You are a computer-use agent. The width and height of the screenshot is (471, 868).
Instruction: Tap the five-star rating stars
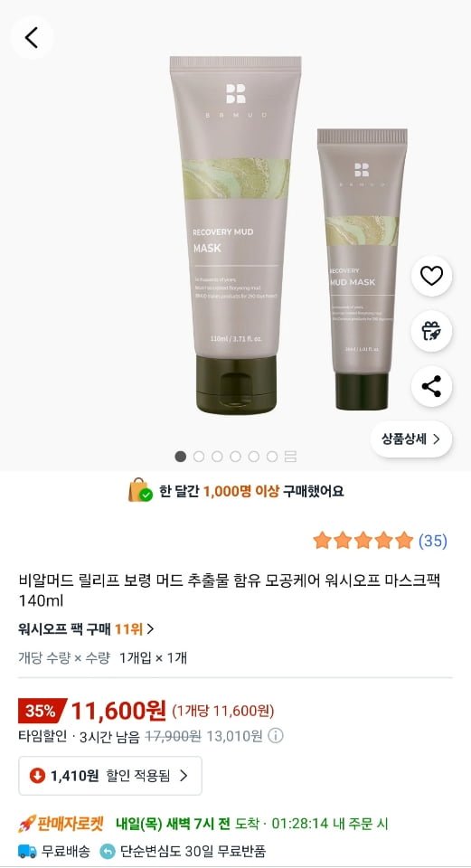363,541
